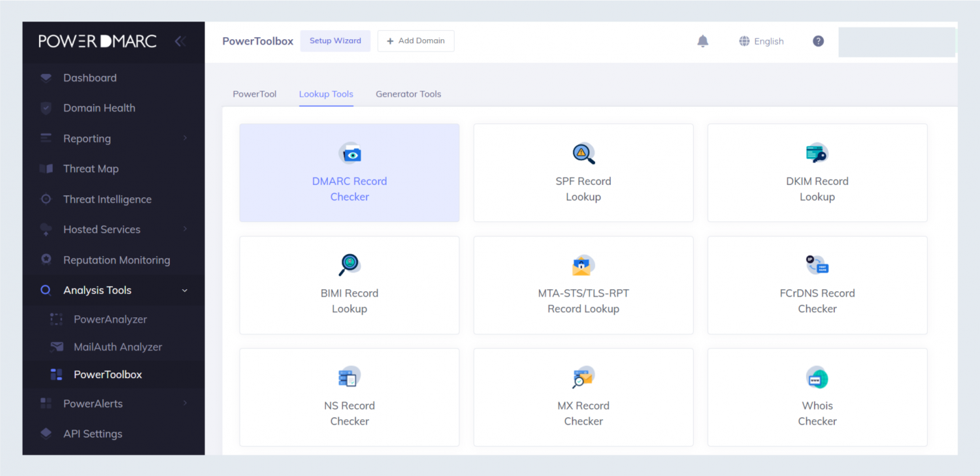The height and width of the screenshot is (476, 980).
Task: Select the BIMI Record Lookup tool
Action: 350,285
